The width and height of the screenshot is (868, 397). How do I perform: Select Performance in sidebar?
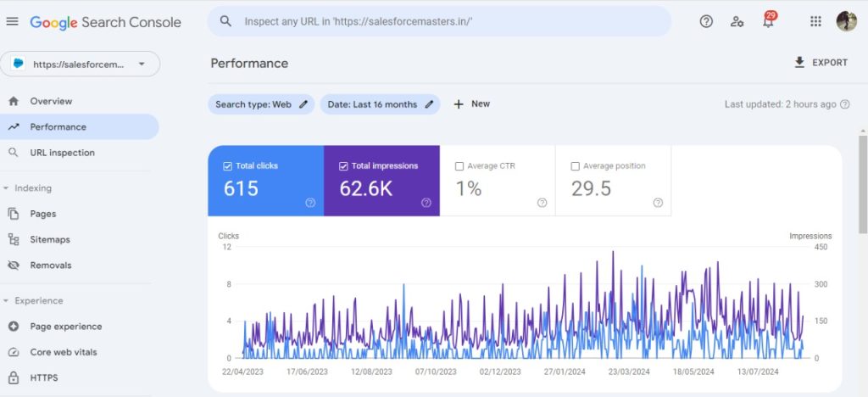click(x=79, y=126)
